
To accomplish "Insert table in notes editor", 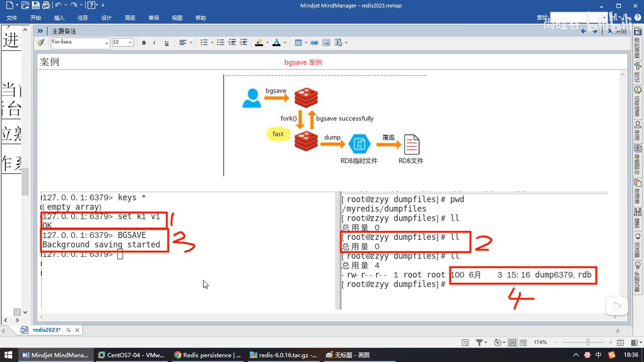I will [298, 43].
